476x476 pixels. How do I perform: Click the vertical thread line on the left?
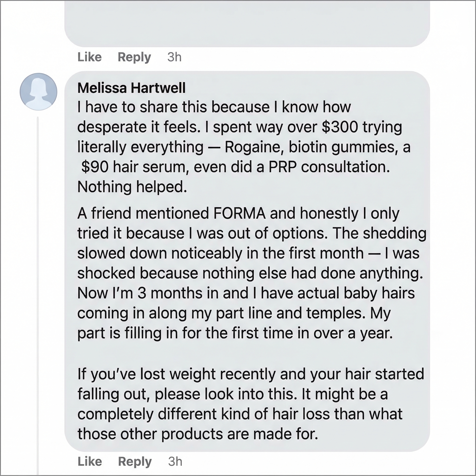(37, 296)
